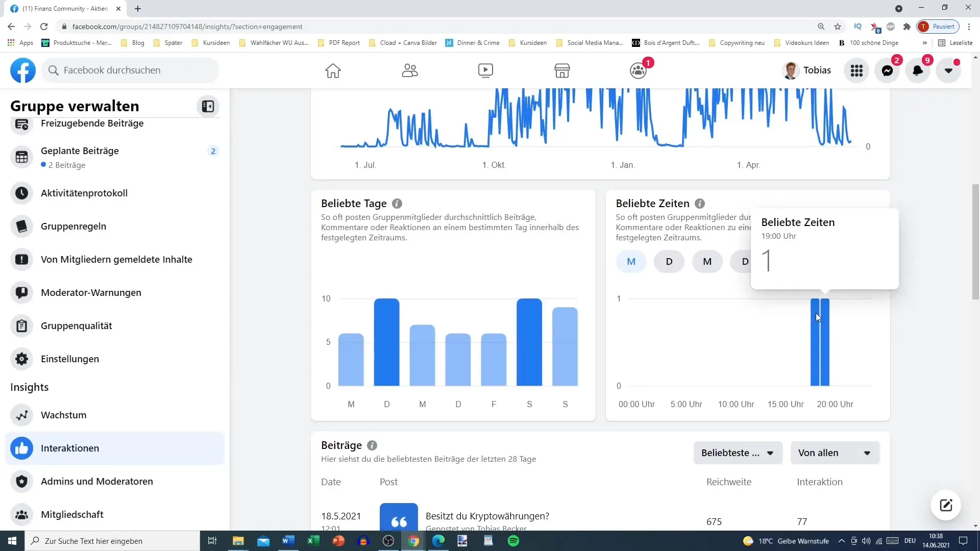Click the Gruppenqualität sidebar icon
Image resolution: width=980 pixels, height=551 pixels.
tap(22, 325)
